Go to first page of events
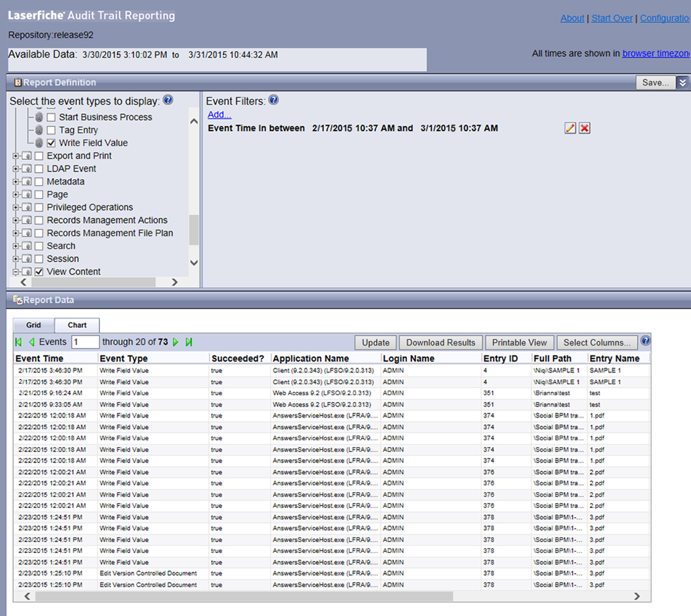Screen dimensions: 691x616 point(19,342)
